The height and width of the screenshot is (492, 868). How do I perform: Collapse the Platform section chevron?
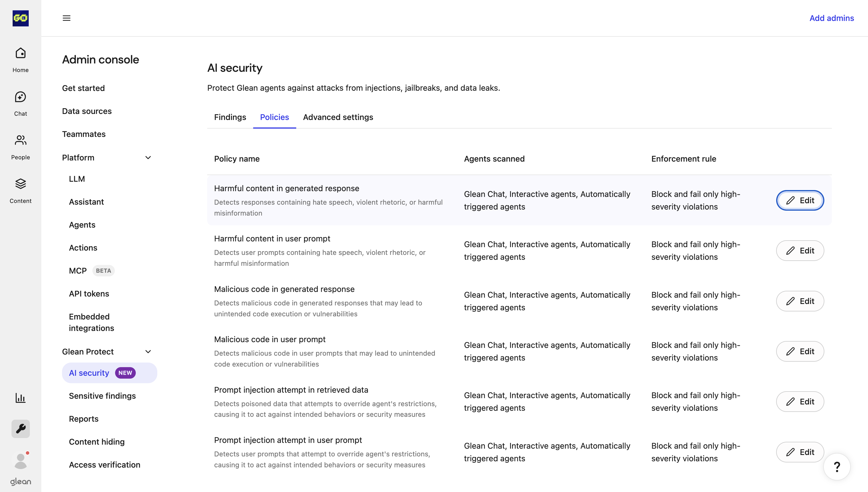coord(148,158)
